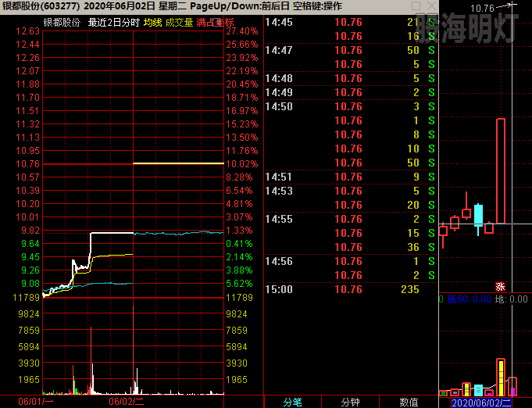Click the 满占坐标 legend label
The width and height of the screenshot is (532, 408).
point(215,23)
